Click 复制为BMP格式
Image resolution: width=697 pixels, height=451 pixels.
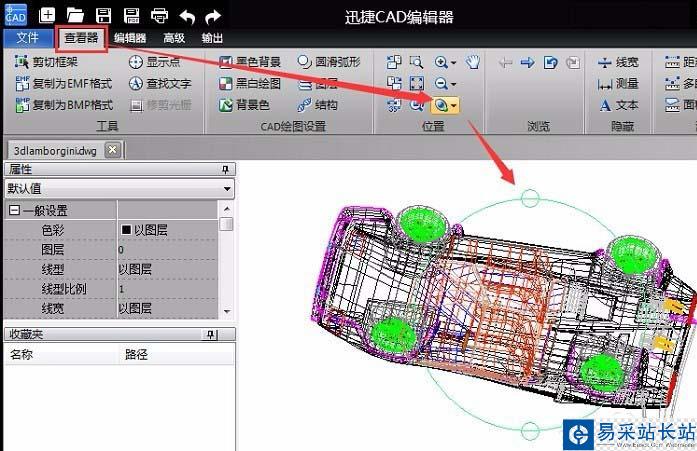tap(64, 105)
